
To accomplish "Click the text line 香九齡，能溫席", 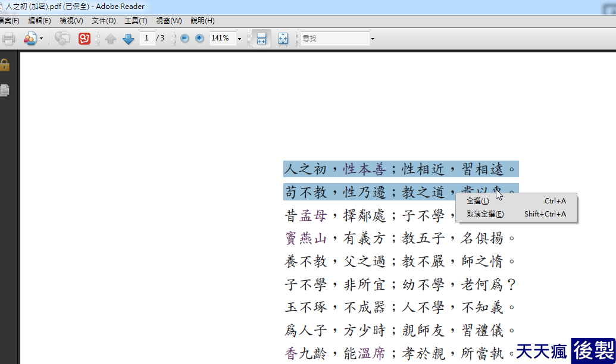I will click(x=400, y=353).
